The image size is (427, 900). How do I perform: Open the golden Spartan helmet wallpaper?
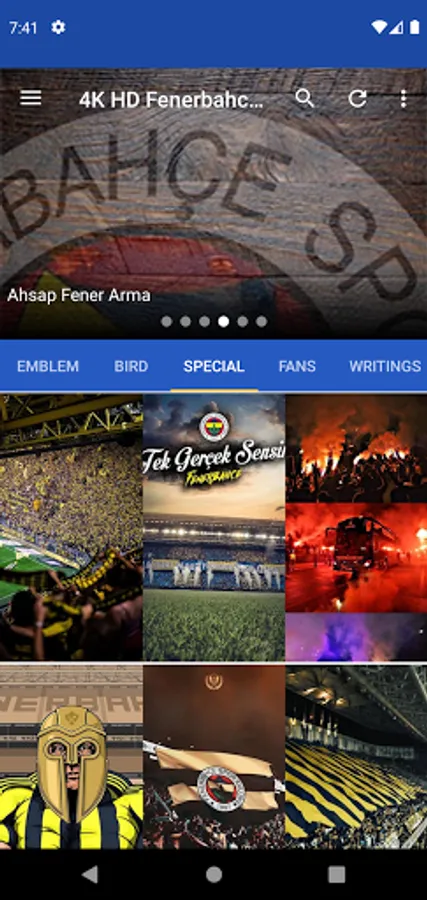71,757
